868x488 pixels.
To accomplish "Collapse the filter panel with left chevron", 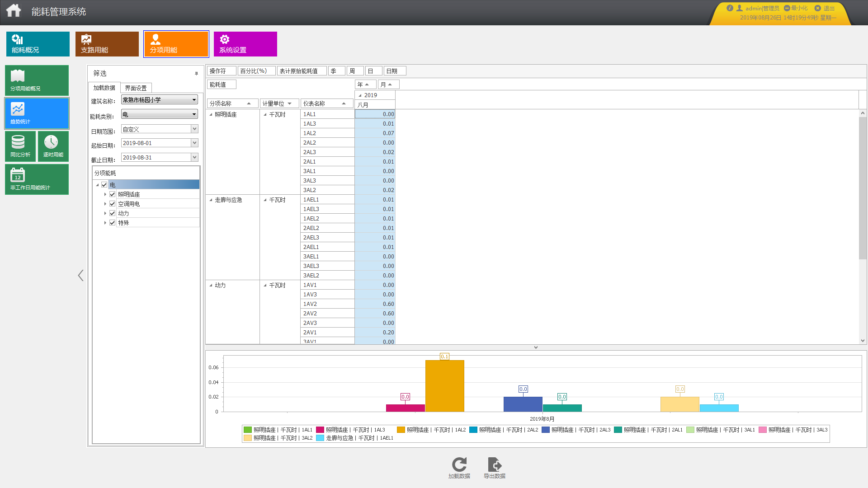I will pyautogui.click(x=80, y=276).
